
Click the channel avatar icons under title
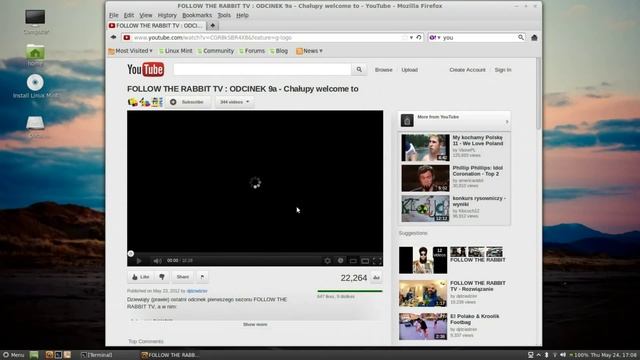pos(145,102)
